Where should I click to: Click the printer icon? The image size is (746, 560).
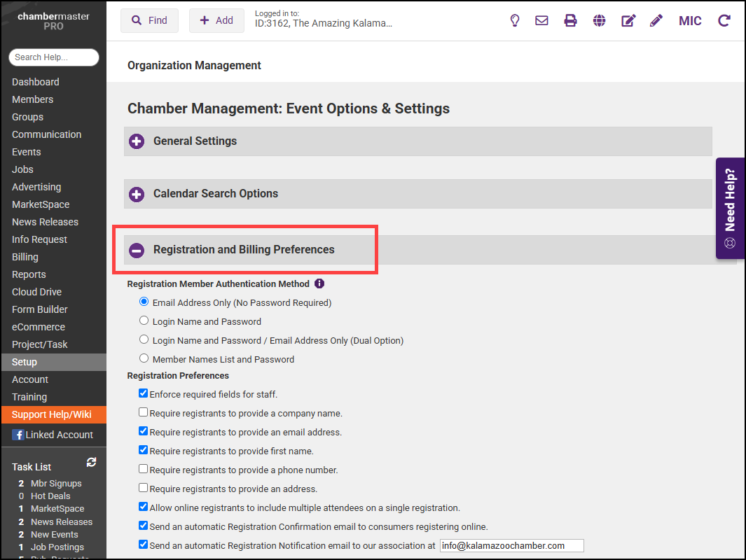point(570,21)
